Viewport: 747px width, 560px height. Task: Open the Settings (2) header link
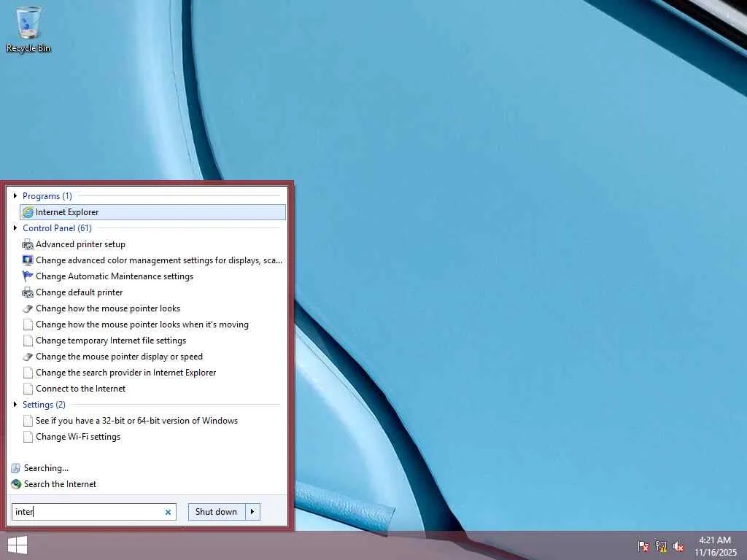click(44, 404)
